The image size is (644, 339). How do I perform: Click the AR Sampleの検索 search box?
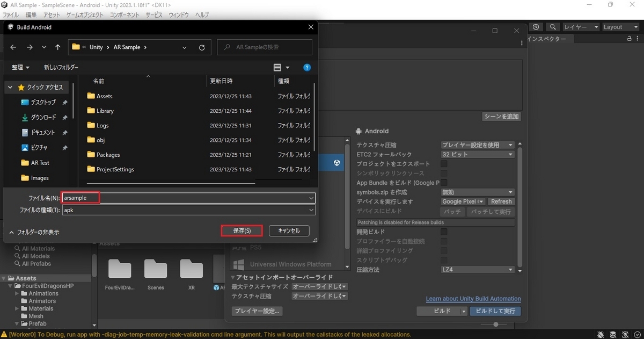(x=265, y=47)
